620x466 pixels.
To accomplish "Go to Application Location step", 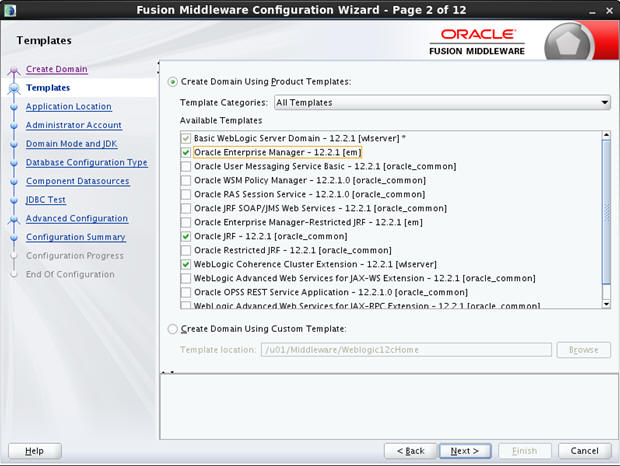I will point(69,107).
